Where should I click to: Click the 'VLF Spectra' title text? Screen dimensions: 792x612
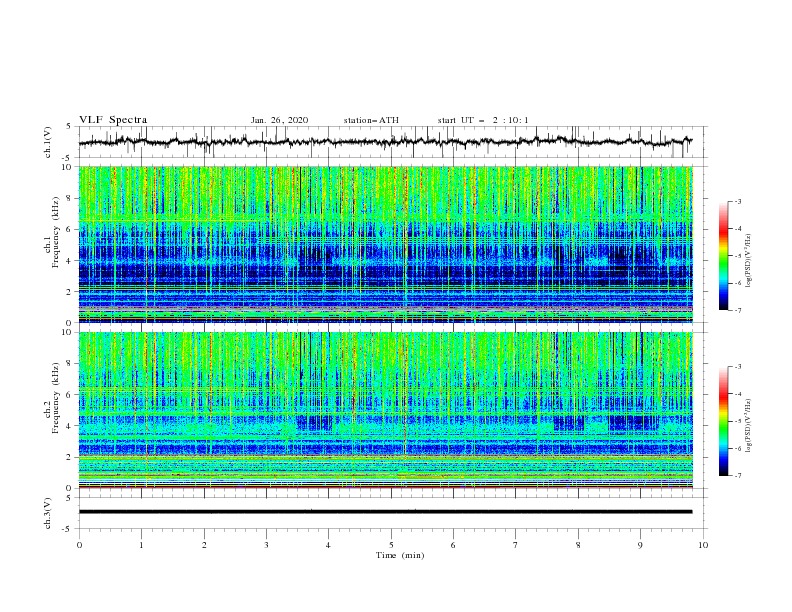(x=113, y=120)
